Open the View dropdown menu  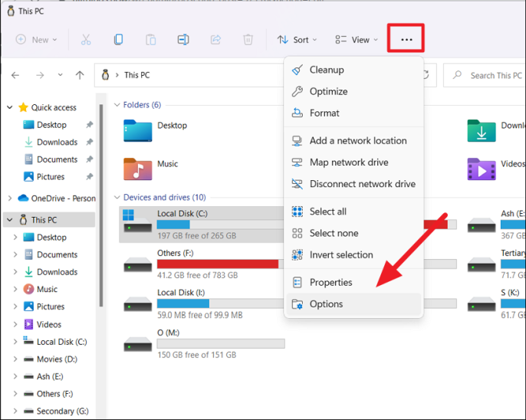[x=357, y=40]
